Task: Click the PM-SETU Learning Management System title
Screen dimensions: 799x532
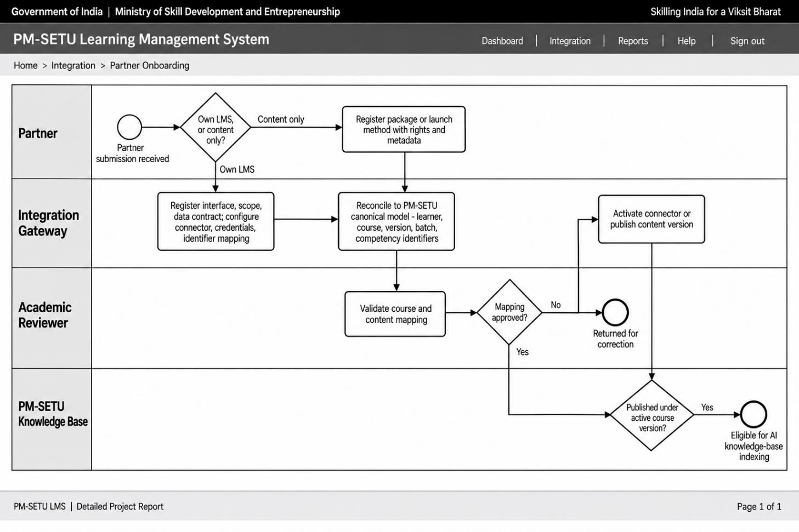Action: 141,39
